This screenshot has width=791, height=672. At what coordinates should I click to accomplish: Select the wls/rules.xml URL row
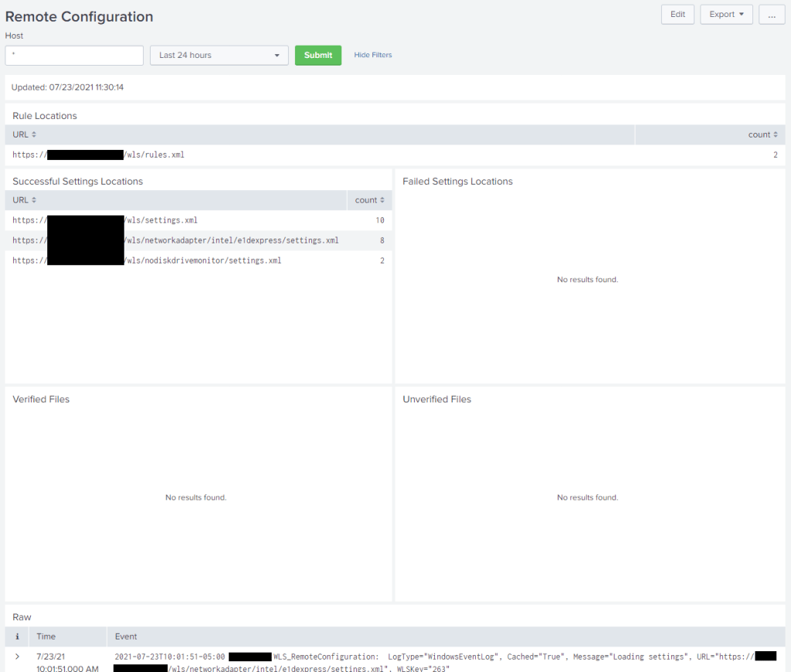click(x=154, y=155)
